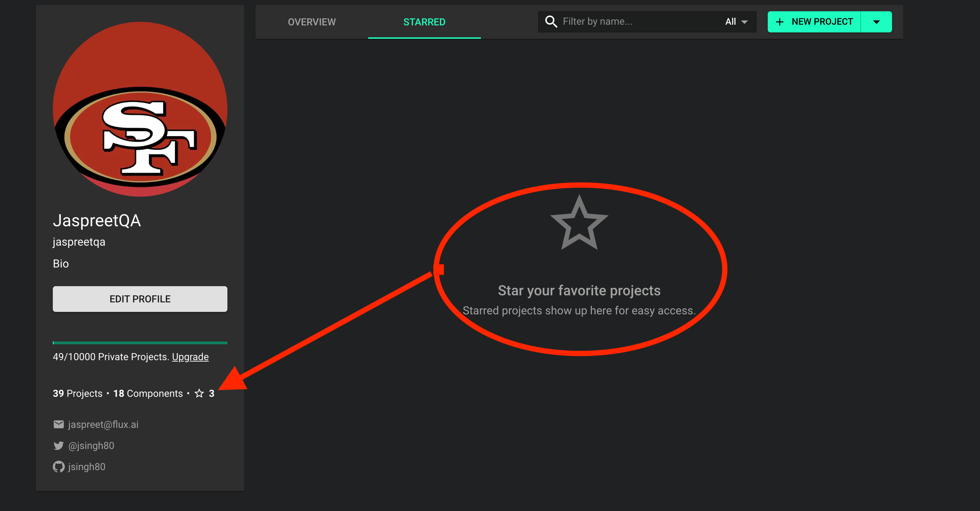Click the 49ers profile avatar
Viewport: 980px width, 511px height.
[x=140, y=109]
